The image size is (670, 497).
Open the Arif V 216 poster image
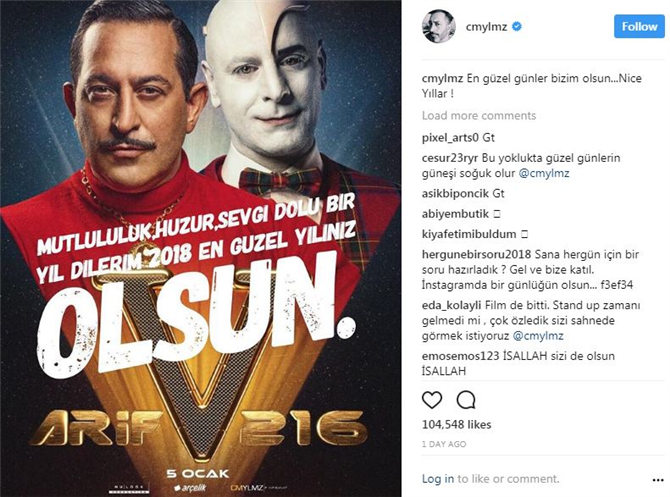tap(200, 248)
